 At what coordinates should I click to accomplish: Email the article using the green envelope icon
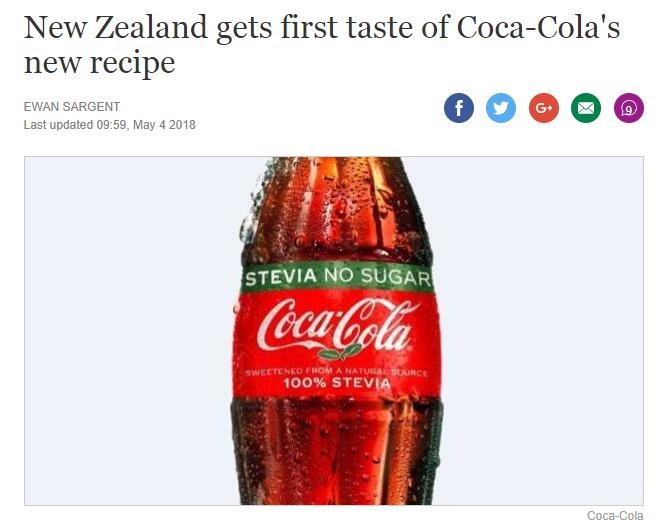point(586,108)
